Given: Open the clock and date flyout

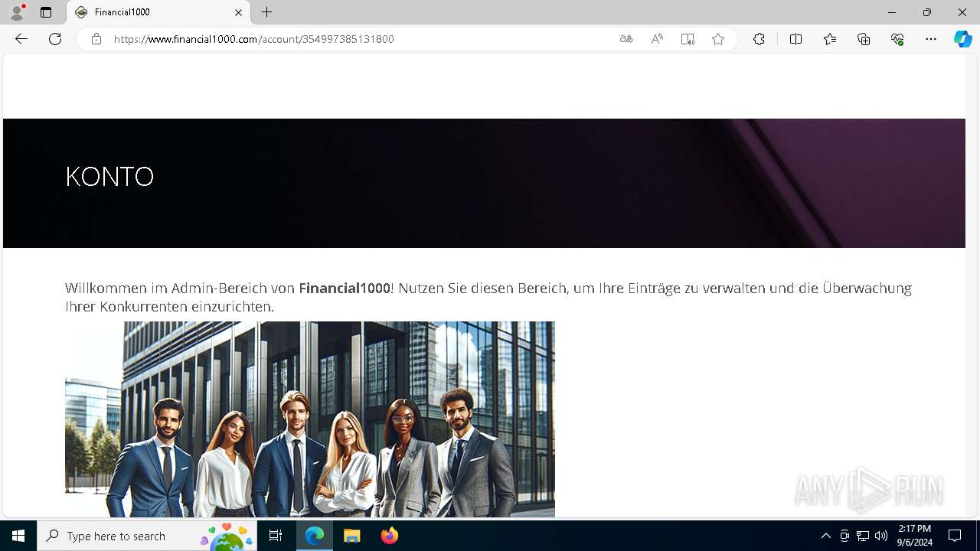Looking at the screenshot, I should pos(914,536).
